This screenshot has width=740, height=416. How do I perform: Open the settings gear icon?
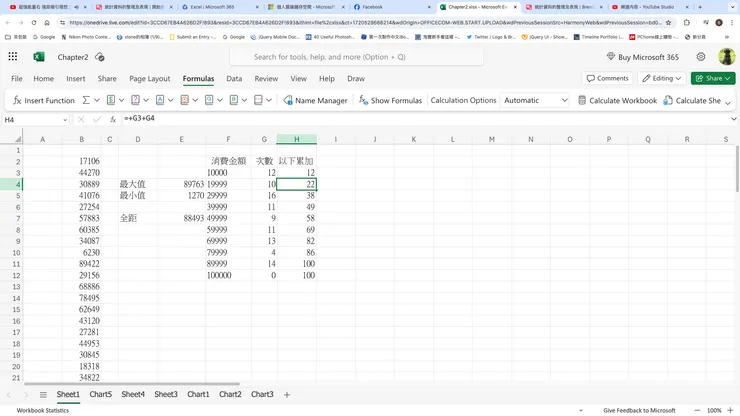[701, 57]
